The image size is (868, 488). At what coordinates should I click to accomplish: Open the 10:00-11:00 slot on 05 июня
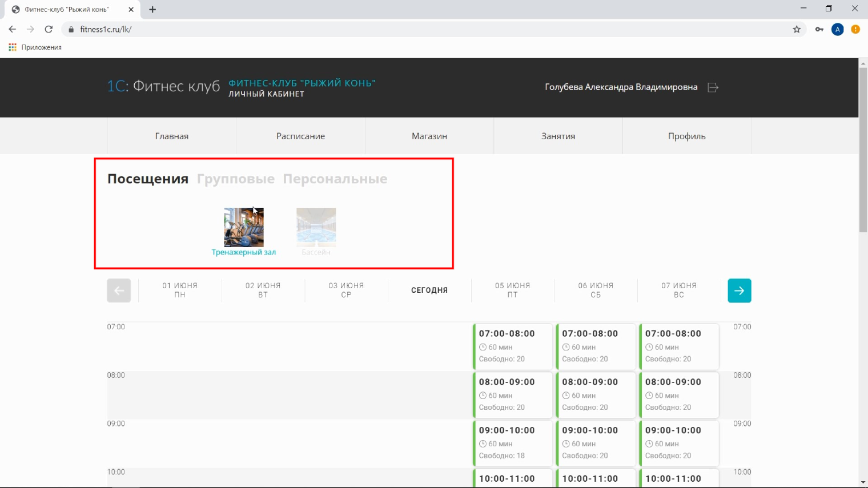(513, 478)
